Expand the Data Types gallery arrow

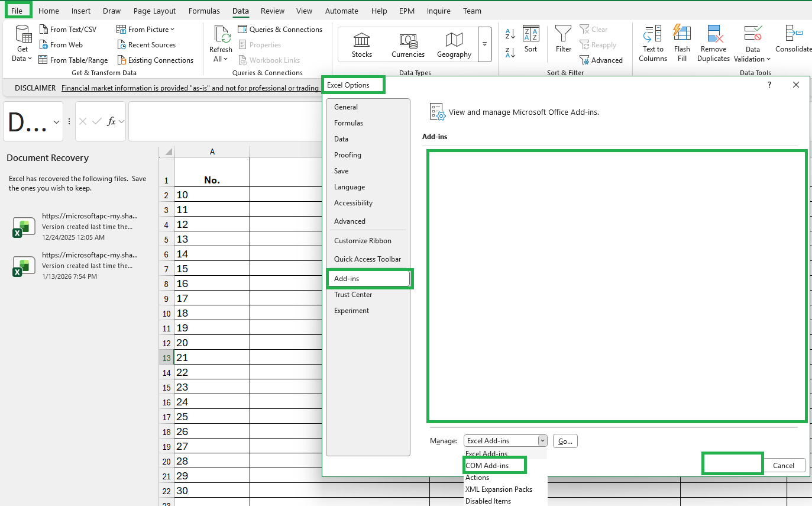[485, 44]
